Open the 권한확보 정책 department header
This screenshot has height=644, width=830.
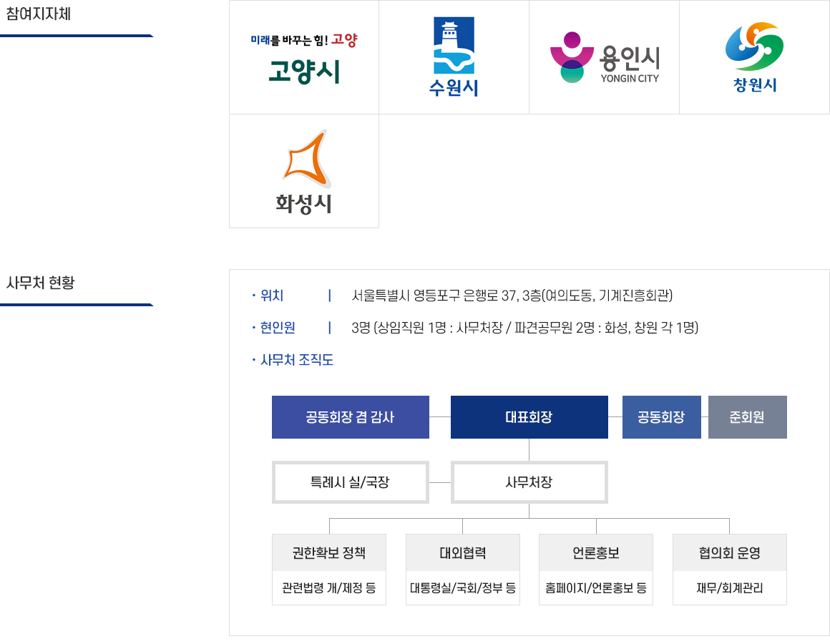(329, 553)
